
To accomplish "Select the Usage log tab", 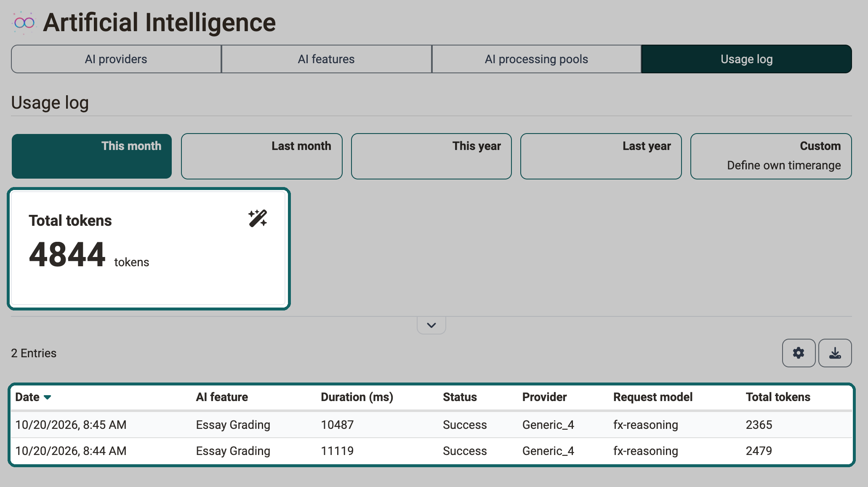I will (x=747, y=59).
